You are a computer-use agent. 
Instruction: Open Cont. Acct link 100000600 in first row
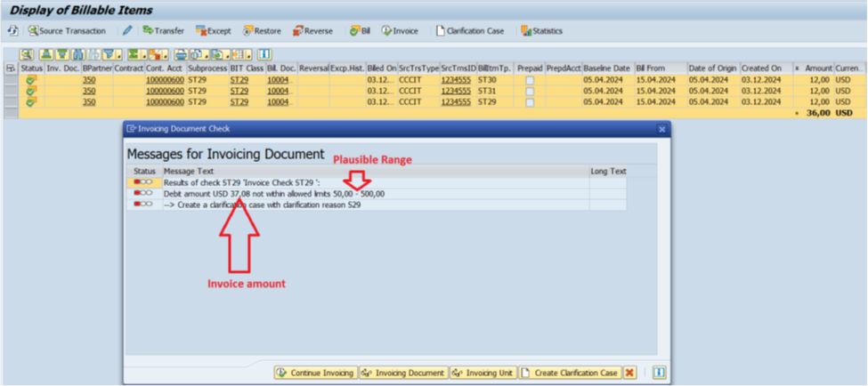click(x=165, y=80)
